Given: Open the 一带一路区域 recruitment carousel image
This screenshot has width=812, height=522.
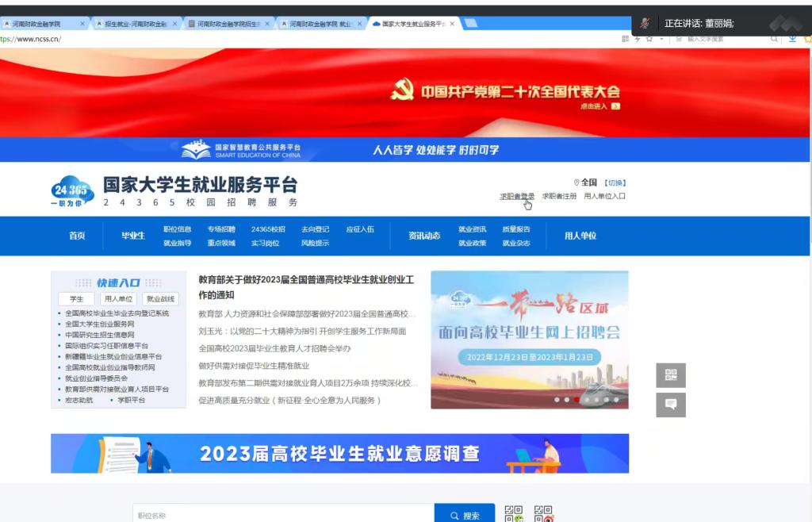Looking at the screenshot, I should 530,340.
